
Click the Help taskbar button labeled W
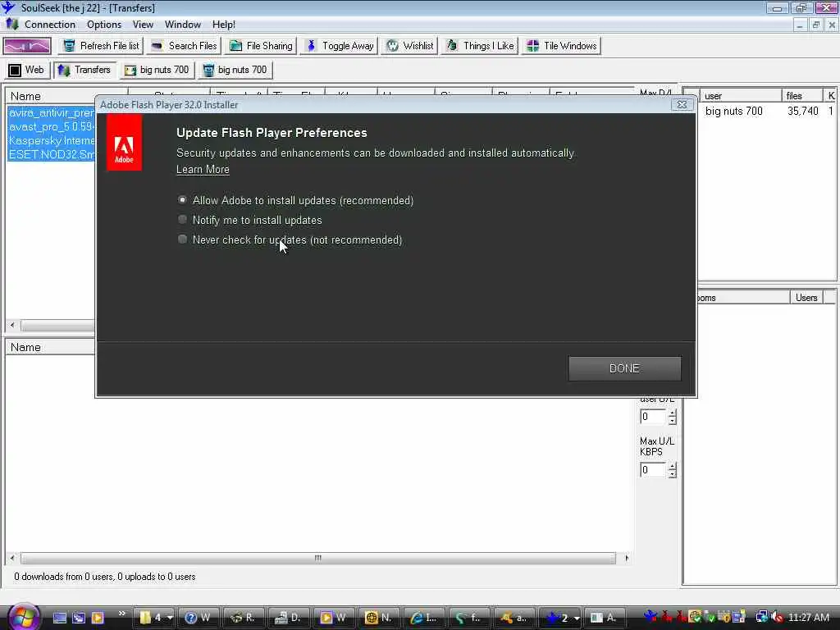(198, 618)
